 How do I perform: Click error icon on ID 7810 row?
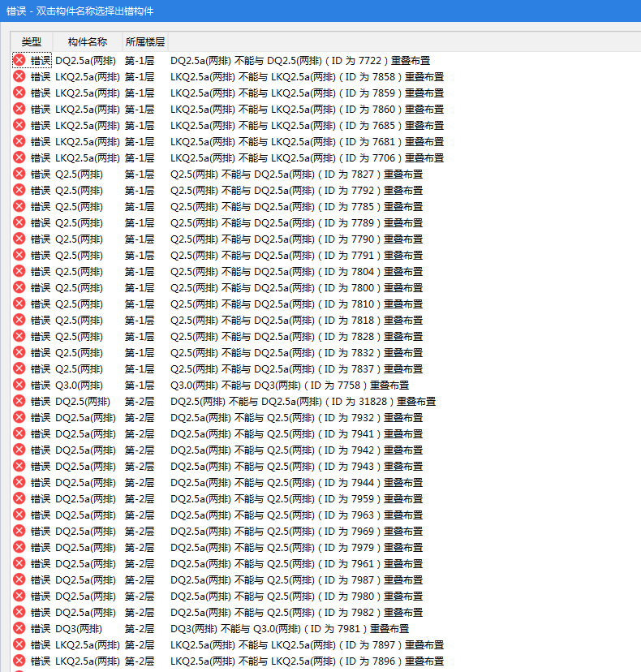tap(19, 304)
